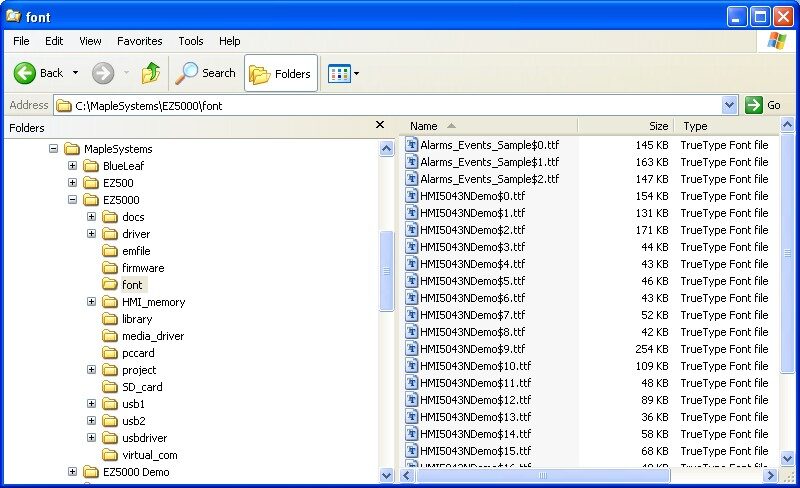Click the folder tree scroll up arrow
This screenshot has width=800, height=488.
click(386, 149)
